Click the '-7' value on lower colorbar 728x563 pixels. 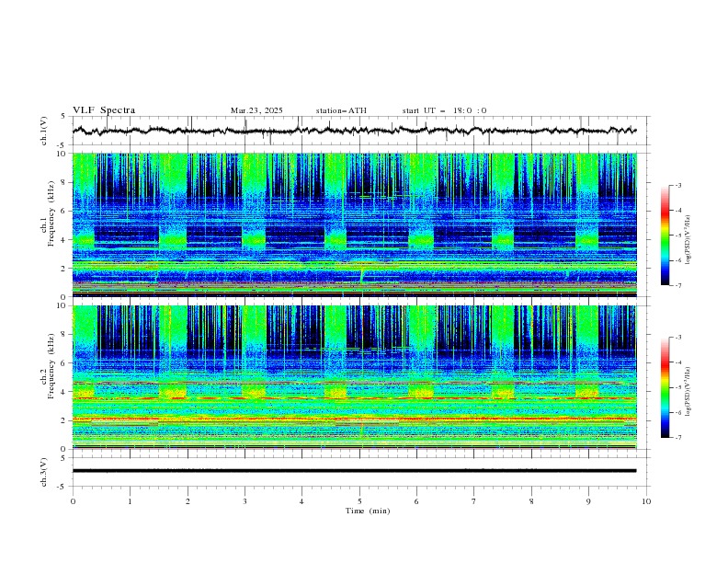pos(678,437)
